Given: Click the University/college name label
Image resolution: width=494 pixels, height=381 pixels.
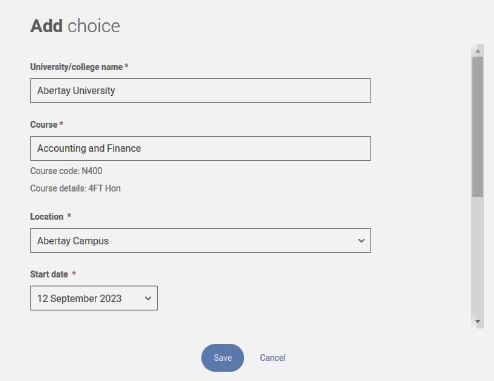Looking at the screenshot, I should [76, 67].
